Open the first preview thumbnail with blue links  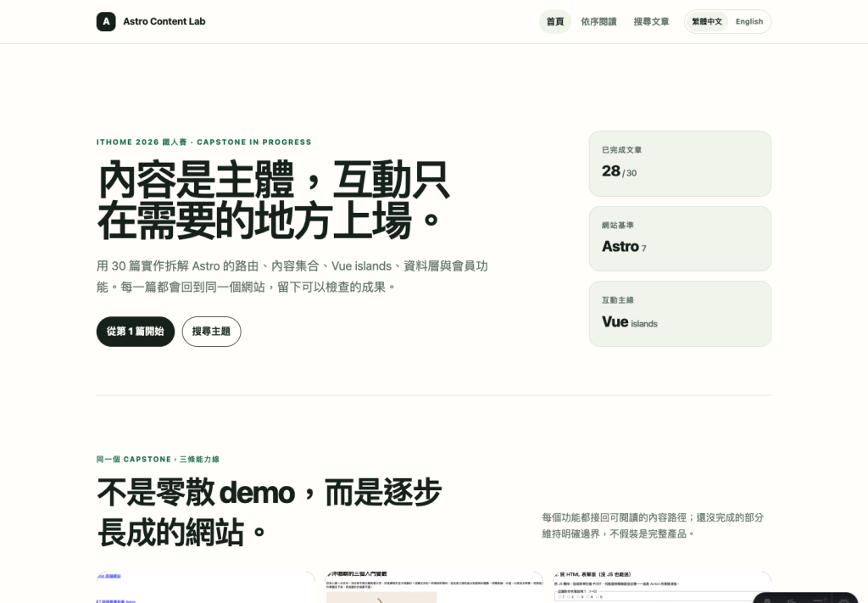(205, 587)
